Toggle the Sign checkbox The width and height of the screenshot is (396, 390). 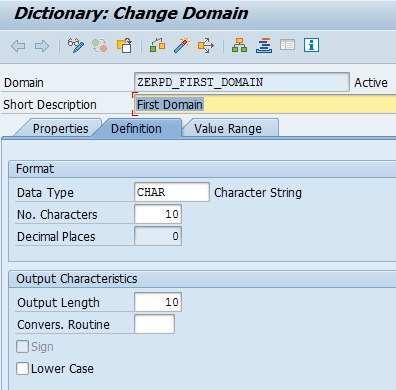(22, 347)
